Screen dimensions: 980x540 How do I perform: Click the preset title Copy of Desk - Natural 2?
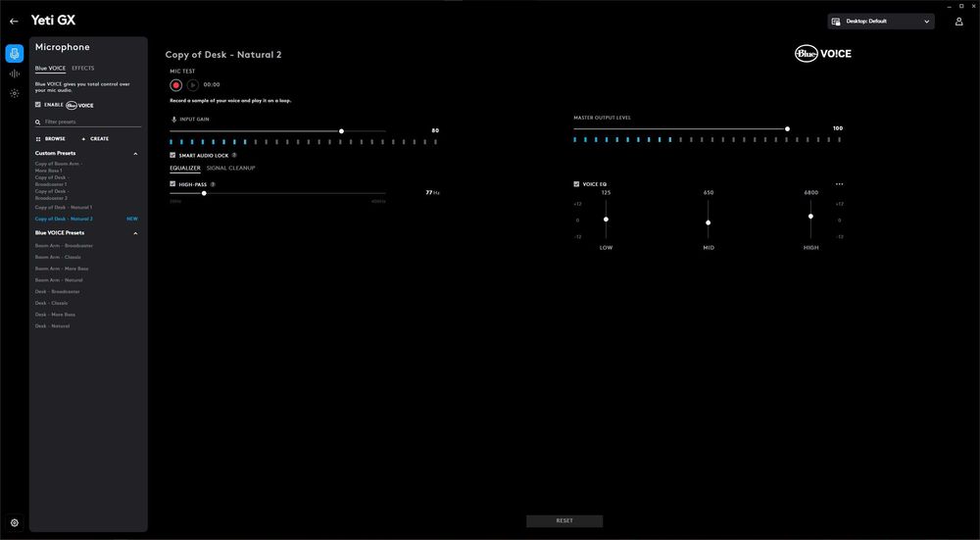click(x=223, y=55)
